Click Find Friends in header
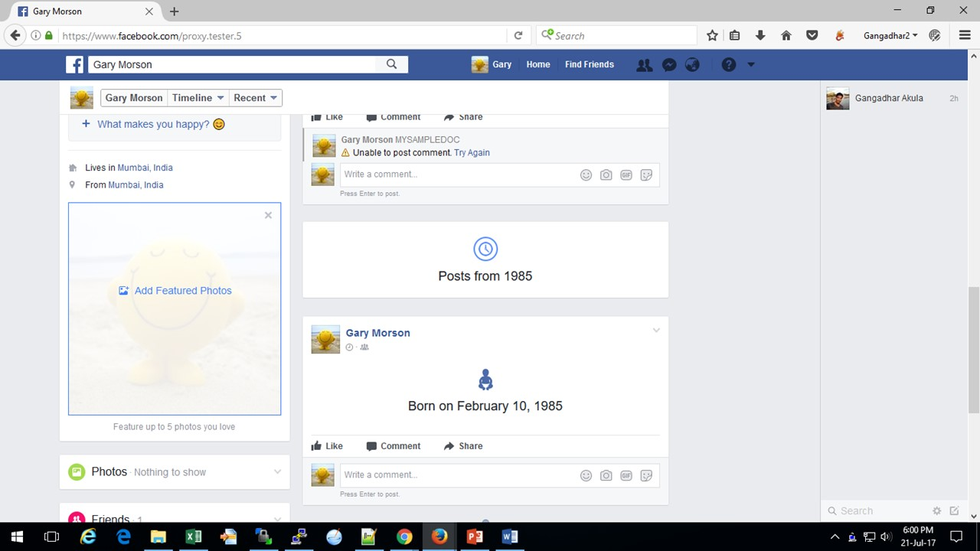 [x=590, y=64]
